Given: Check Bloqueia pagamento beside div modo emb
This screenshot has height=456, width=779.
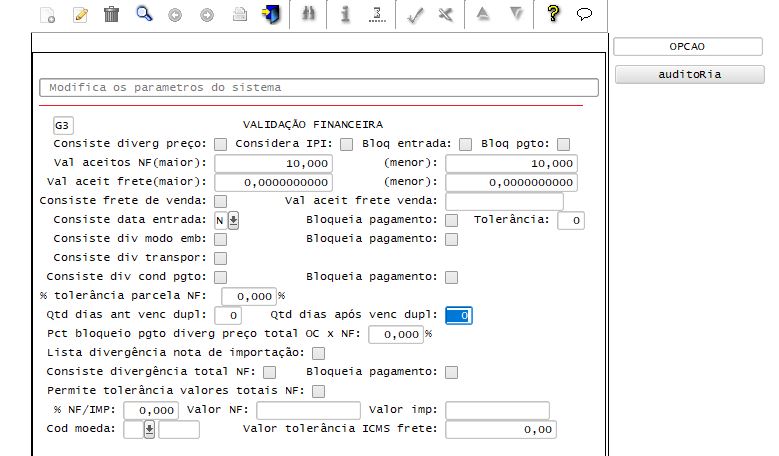Looking at the screenshot, I should pyautogui.click(x=452, y=239).
